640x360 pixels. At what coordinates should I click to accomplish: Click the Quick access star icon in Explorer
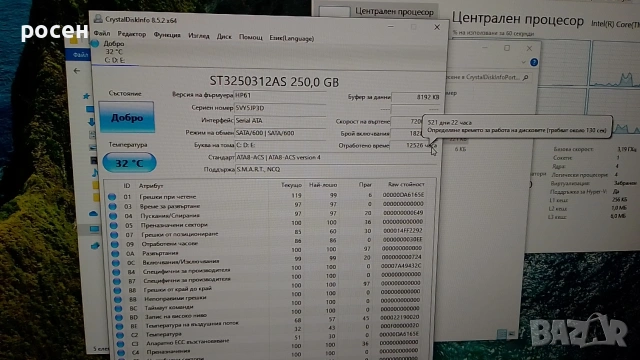pyautogui.click(x=86, y=96)
